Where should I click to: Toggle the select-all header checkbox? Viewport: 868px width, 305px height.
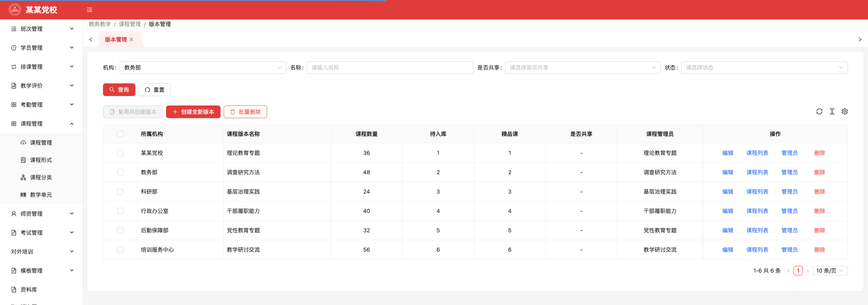point(120,134)
